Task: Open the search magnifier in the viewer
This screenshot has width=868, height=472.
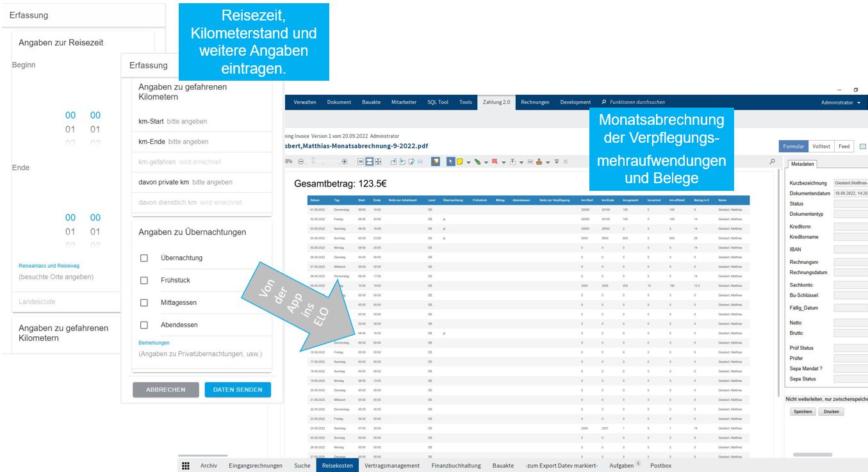Action: (773, 161)
